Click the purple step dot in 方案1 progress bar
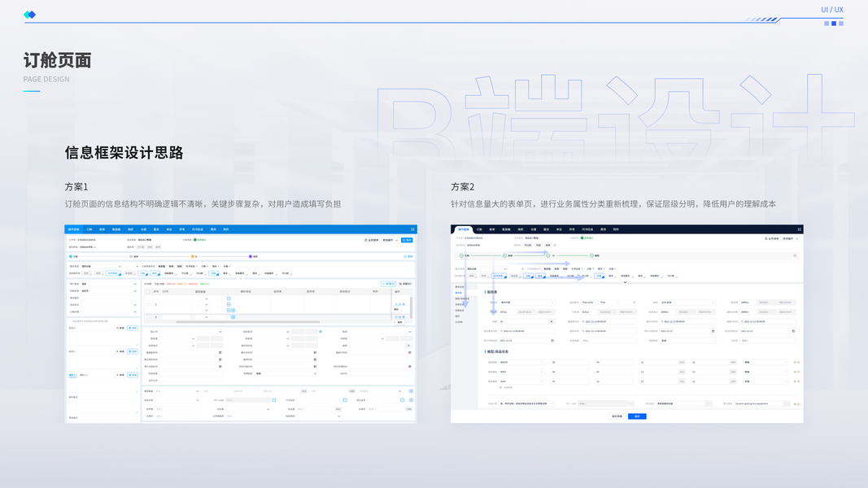The width and height of the screenshot is (868, 488). coord(251,257)
